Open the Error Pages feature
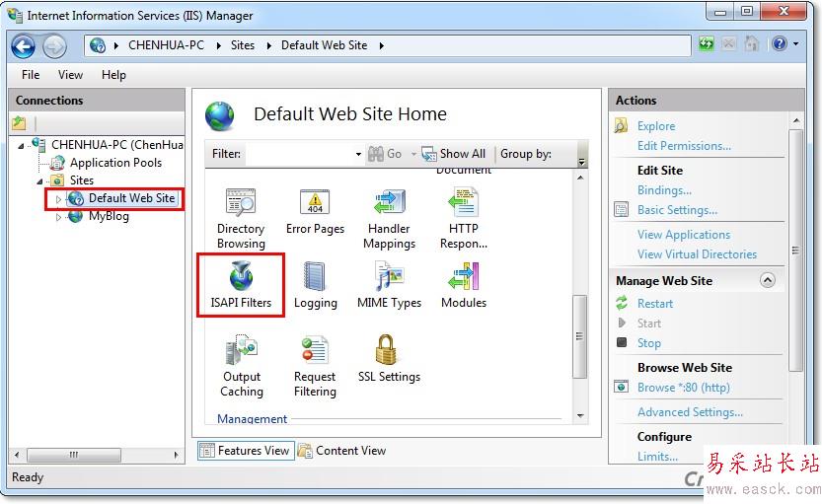The width and height of the screenshot is (822, 504). (315, 212)
